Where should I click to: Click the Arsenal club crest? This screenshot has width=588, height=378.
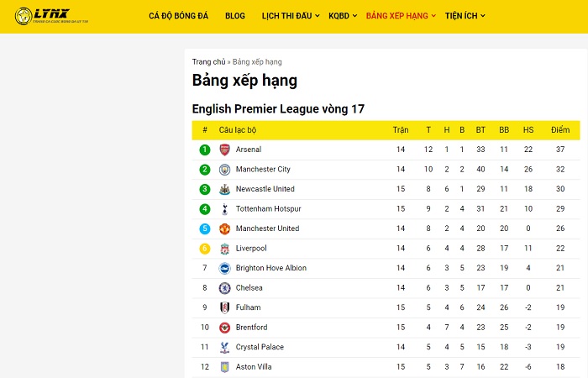click(224, 150)
